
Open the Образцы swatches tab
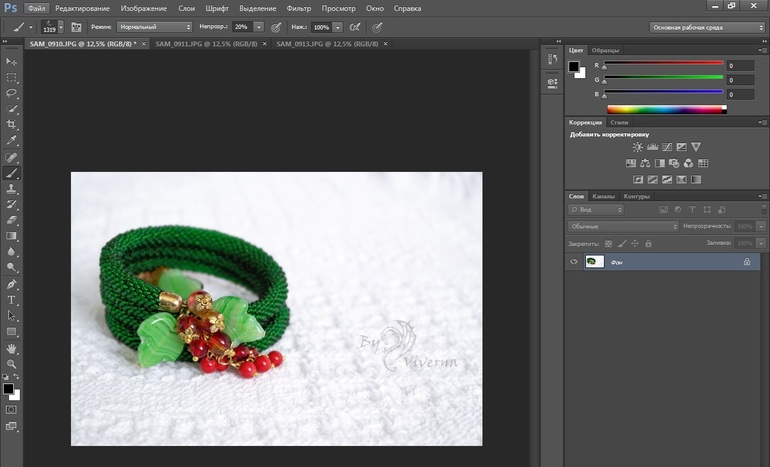[605, 50]
